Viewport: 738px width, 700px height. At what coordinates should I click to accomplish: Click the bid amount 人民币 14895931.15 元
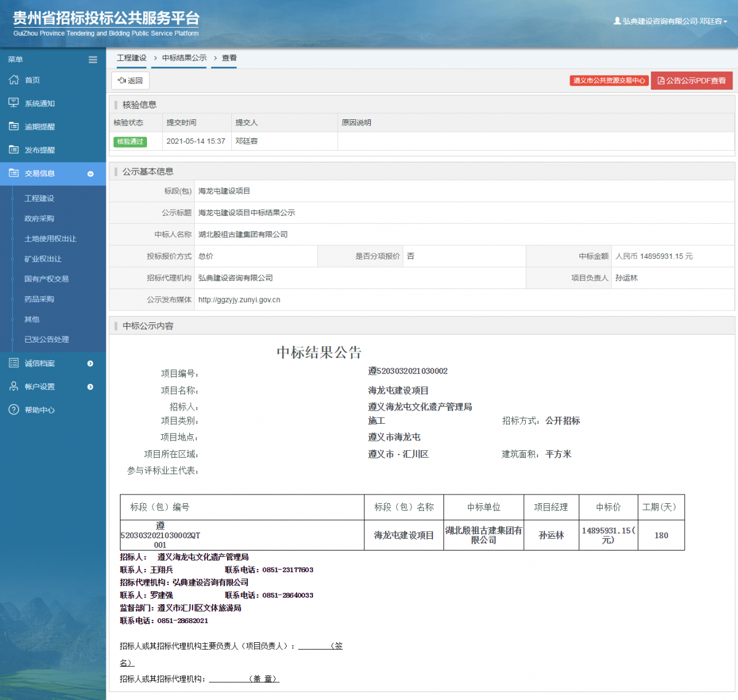pos(654,257)
